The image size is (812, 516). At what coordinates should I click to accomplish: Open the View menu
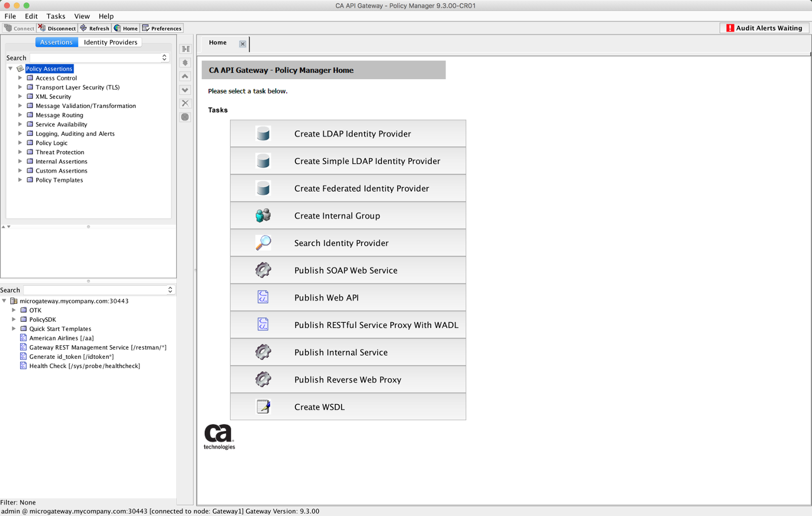(81, 16)
